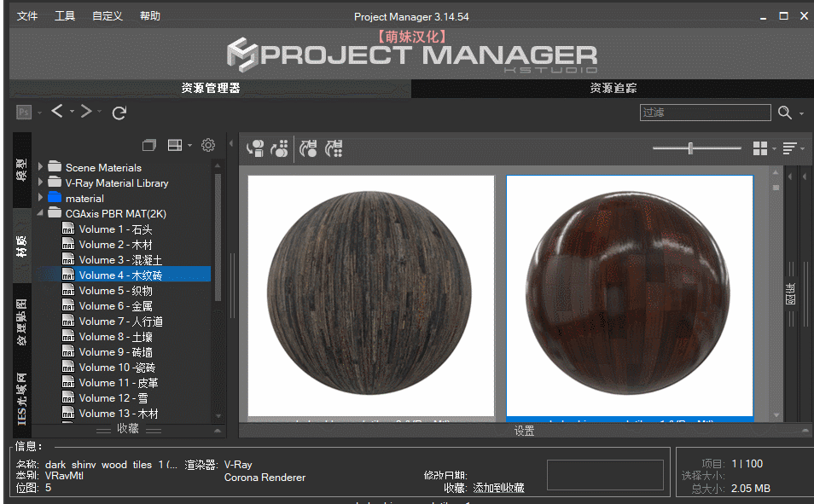Click the 添加到收藏 link
Screen dimensions: 814x504
coord(497,489)
